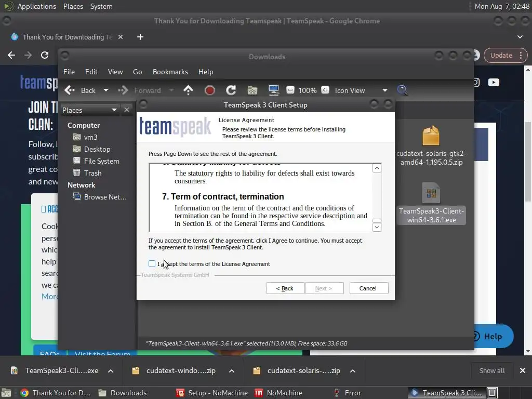Expand the Back history dropdown arrow
Screen dimensions: 532x399
pyautogui.click(x=106, y=90)
